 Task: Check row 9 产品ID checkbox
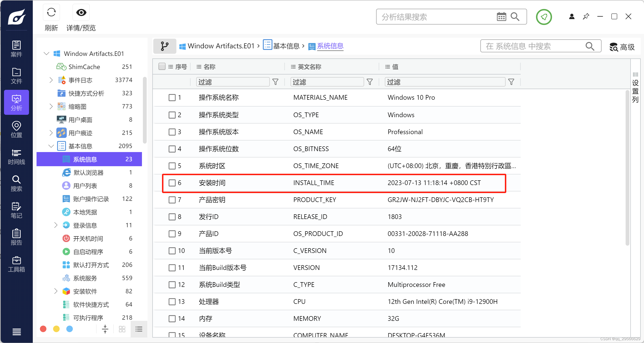pyautogui.click(x=172, y=234)
